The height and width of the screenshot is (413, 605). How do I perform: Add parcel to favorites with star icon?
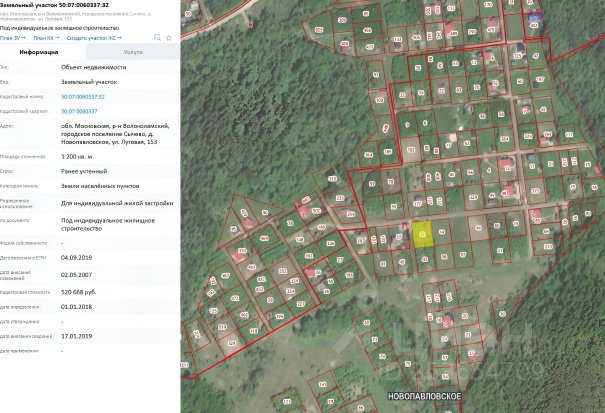(x=169, y=38)
